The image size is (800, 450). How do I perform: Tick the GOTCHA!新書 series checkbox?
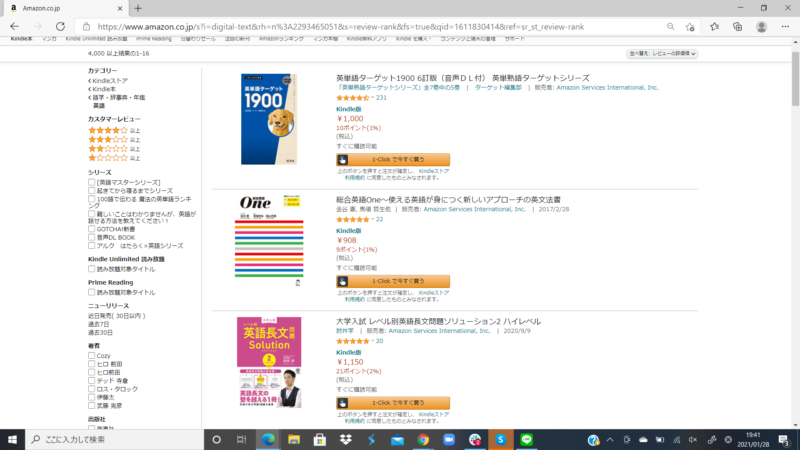[91, 229]
